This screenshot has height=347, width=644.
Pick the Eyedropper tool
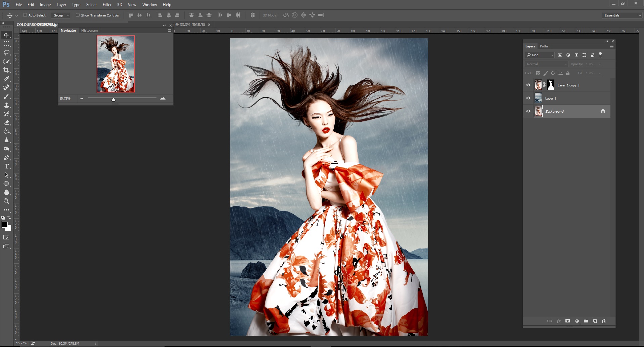(6, 79)
